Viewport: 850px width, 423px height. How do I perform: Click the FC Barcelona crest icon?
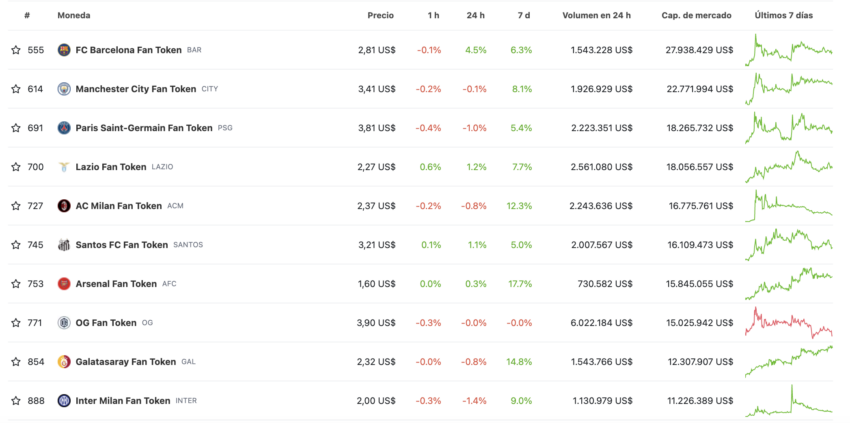(x=64, y=50)
